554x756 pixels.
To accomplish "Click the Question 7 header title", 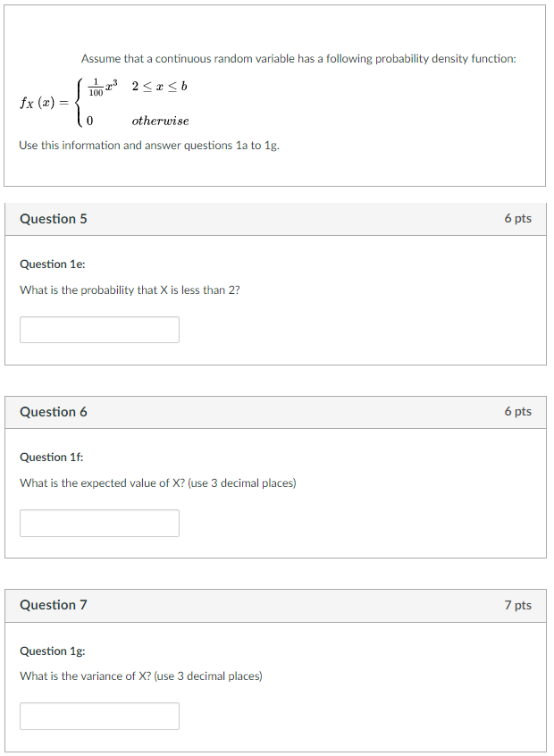I will click(54, 605).
